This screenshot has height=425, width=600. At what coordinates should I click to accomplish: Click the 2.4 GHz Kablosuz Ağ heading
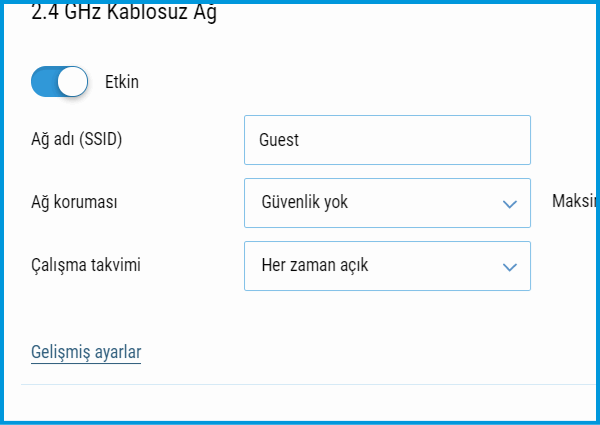(x=124, y=13)
